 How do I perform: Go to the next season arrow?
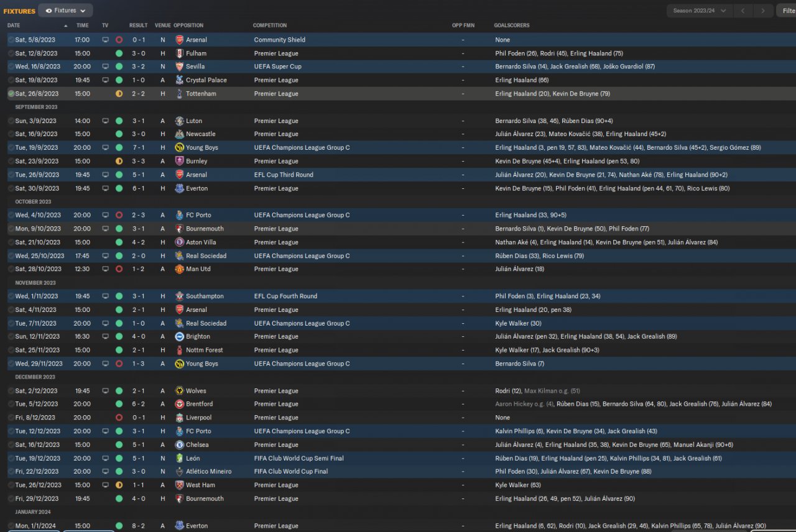763,11
